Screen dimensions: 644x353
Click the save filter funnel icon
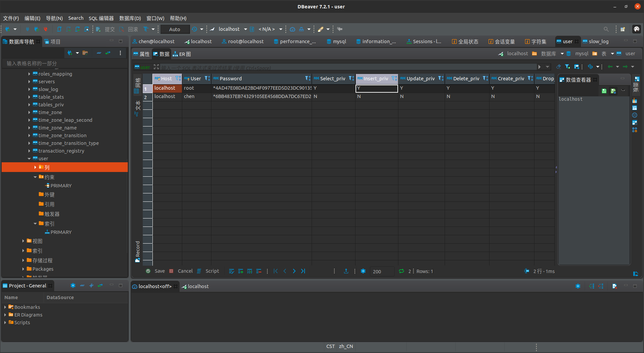click(567, 67)
